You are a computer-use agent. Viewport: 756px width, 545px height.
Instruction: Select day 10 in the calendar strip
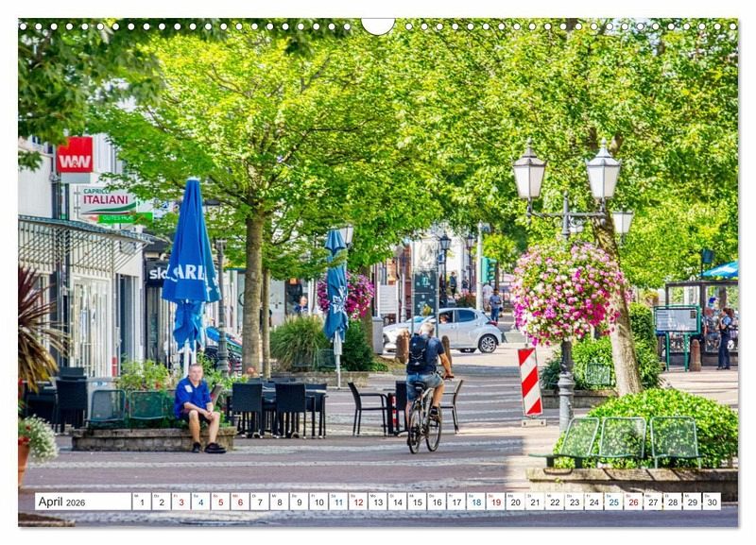(x=318, y=502)
